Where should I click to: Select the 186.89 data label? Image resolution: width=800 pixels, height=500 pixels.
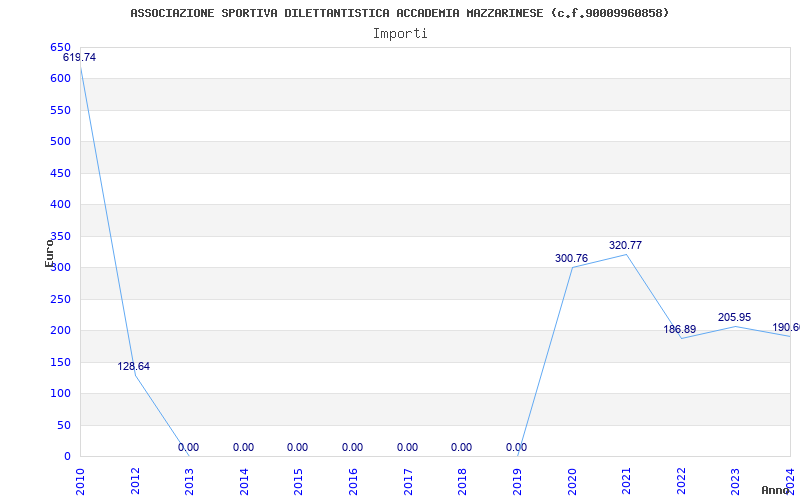[x=680, y=330]
